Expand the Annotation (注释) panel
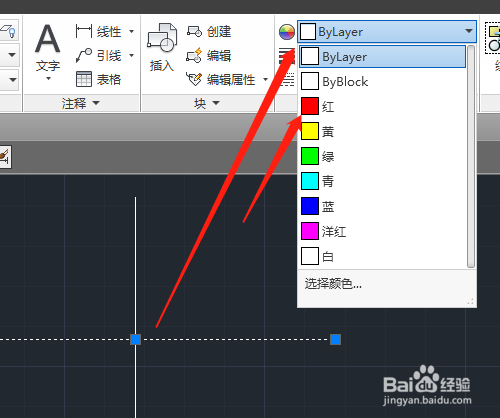Viewport: 500px width, 418px height. point(80,103)
